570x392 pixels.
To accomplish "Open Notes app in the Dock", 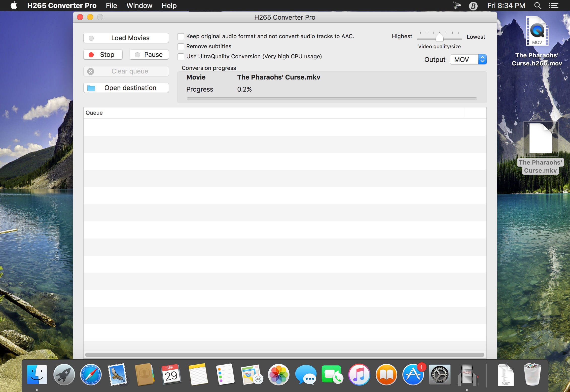I will coord(198,375).
